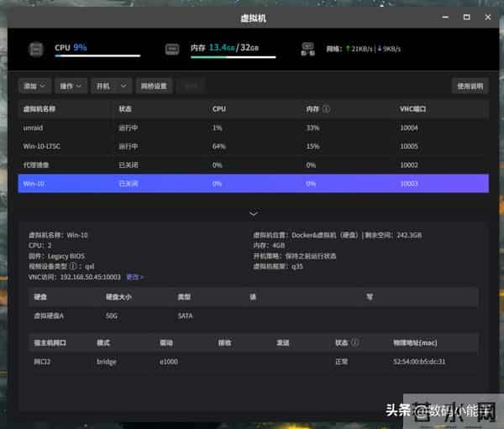Click the 虚拟机框架 q35 detail line
Image resolution: width=504 pixels, height=429 pixels.
tap(278, 266)
